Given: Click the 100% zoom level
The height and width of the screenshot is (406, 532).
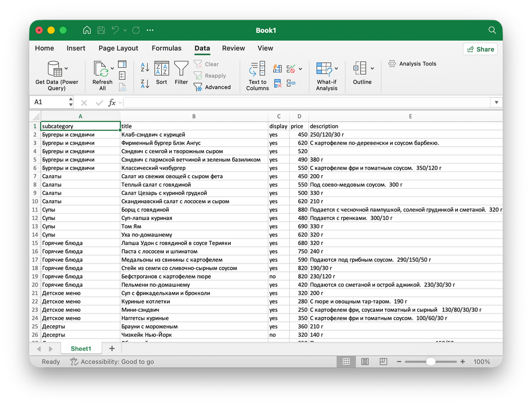Looking at the screenshot, I should 482,362.
